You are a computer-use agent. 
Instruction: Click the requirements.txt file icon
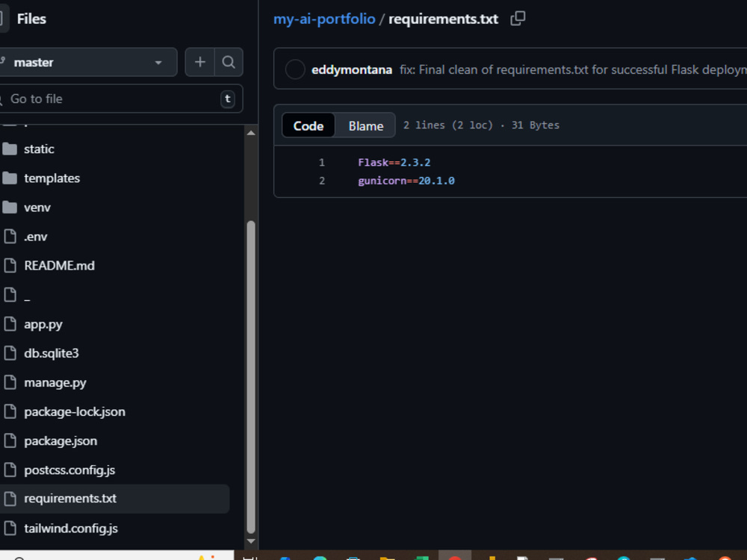click(x=10, y=499)
